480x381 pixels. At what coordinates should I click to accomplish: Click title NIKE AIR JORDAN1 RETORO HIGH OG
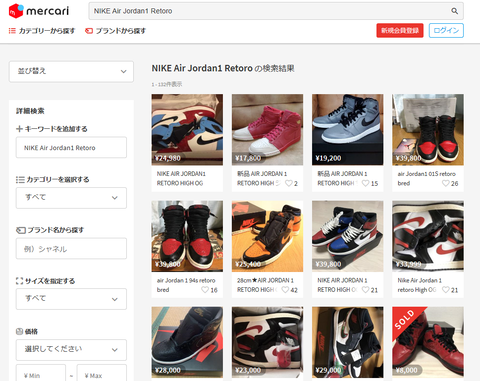[x=181, y=178]
